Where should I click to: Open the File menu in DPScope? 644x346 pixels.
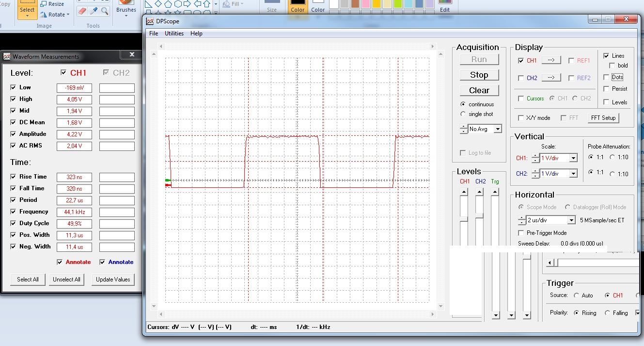tap(154, 33)
